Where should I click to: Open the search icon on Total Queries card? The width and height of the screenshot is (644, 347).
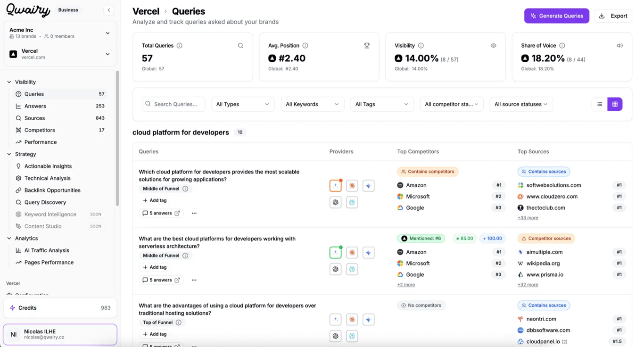pos(240,45)
